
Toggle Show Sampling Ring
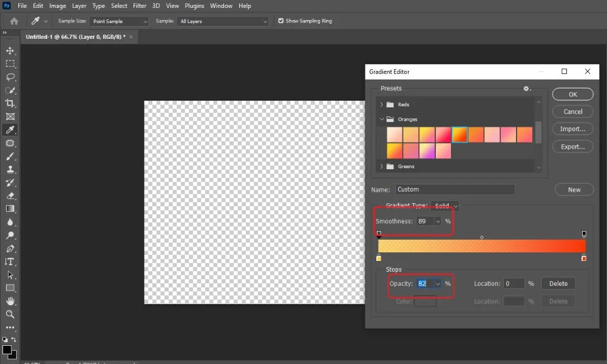click(281, 20)
